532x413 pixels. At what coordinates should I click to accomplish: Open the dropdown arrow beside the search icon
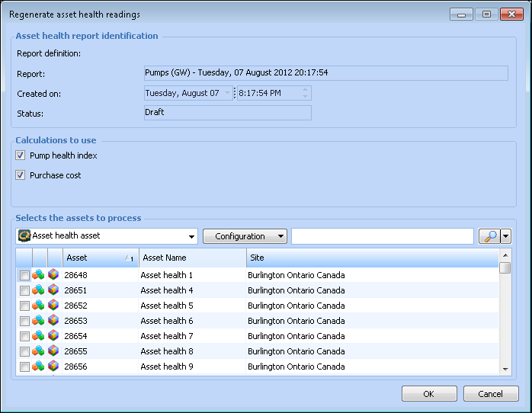pyautogui.click(x=505, y=236)
